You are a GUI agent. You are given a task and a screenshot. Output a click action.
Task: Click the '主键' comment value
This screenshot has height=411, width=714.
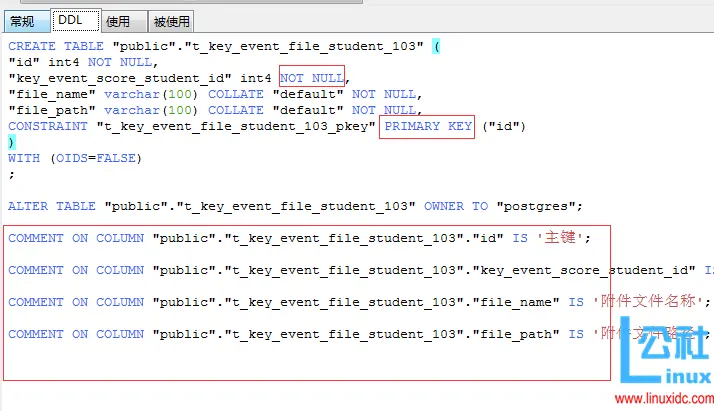(560, 238)
